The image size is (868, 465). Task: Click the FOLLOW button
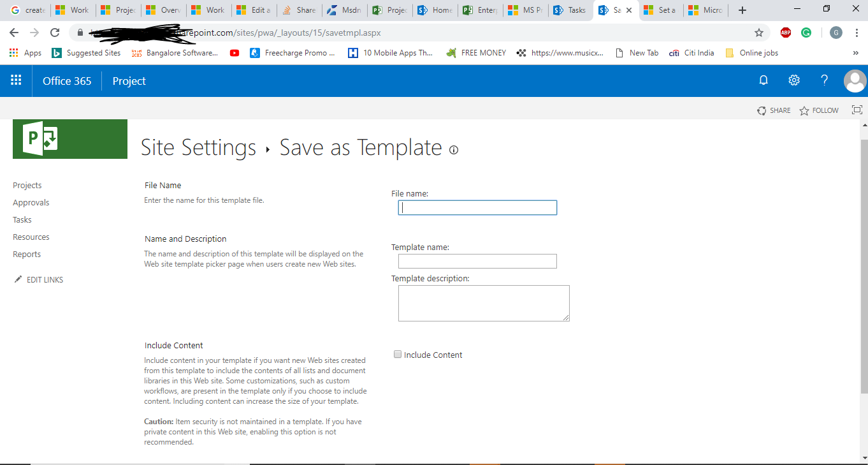[819, 110]
